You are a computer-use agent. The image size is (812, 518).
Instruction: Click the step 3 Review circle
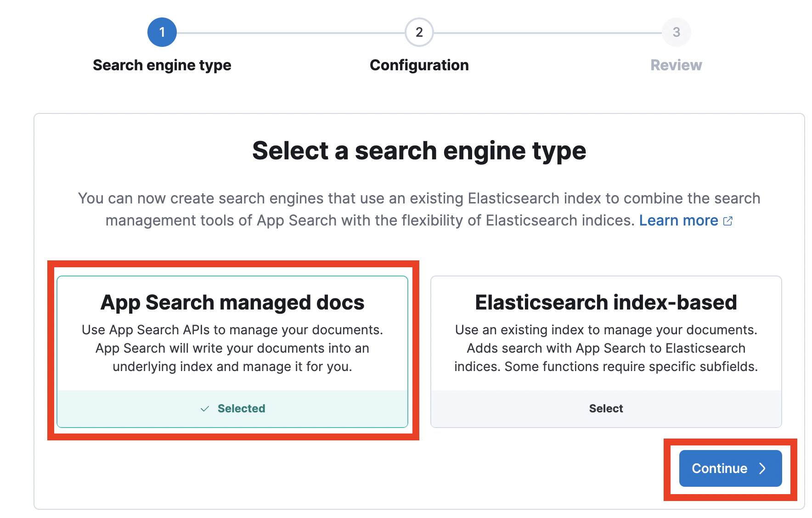(x=676, y=32)
